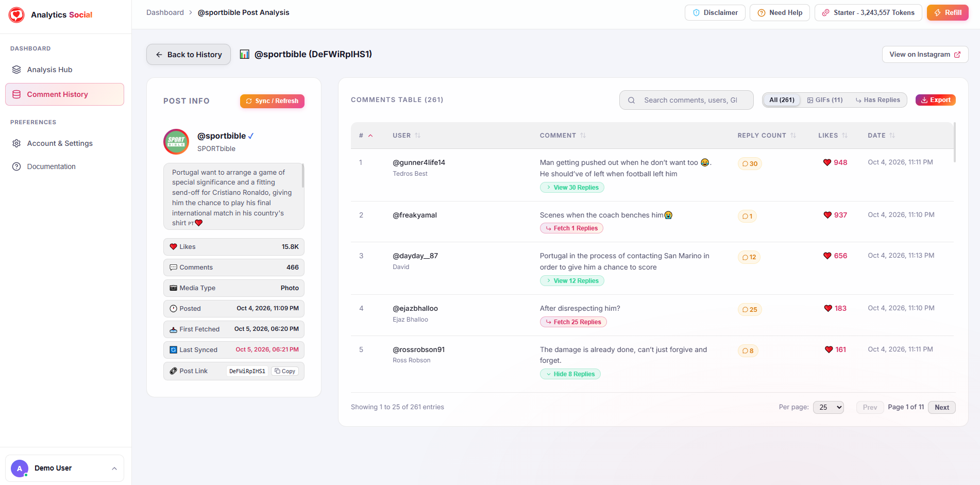Click the Sync / Refresh button
This screenshot has height=485, width=980.
coord(272,101)
